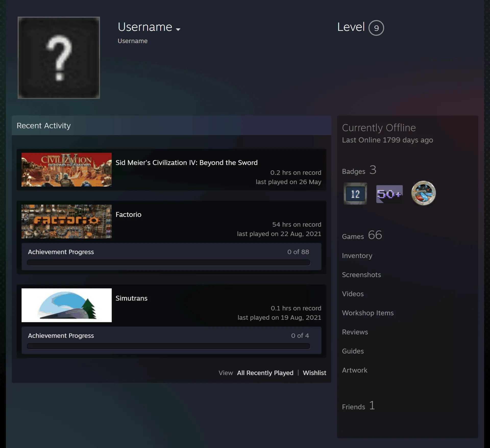490x448 pixels.
Task: Open the Screenshots link
Action: [x=361, y=275]
